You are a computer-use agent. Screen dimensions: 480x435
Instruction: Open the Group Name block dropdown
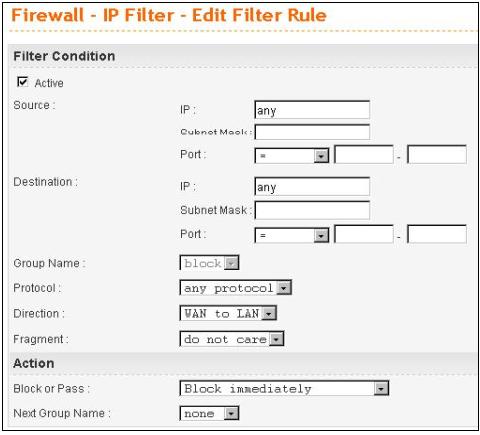point(209,263)
